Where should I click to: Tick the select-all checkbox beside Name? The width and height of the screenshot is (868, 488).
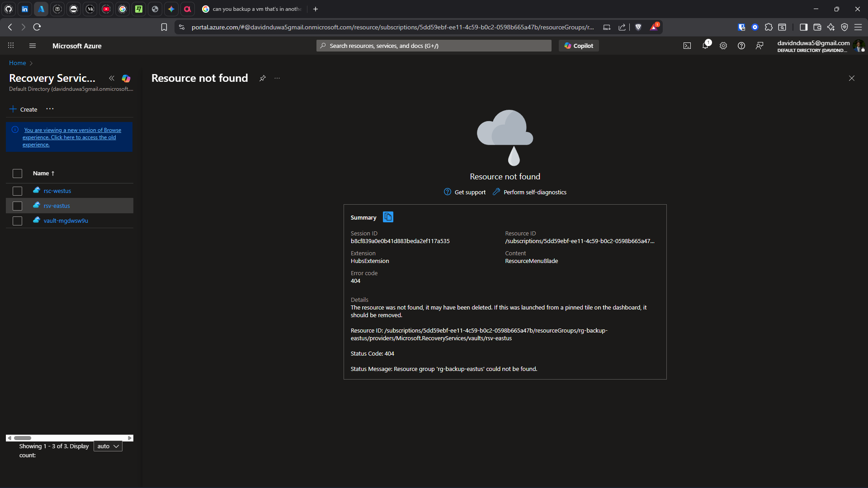tap(17, 174)
